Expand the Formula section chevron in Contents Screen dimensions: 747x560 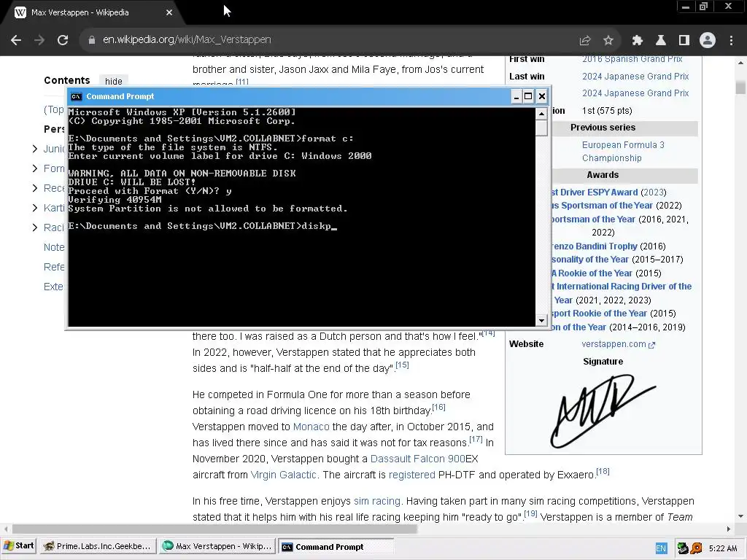35,168
